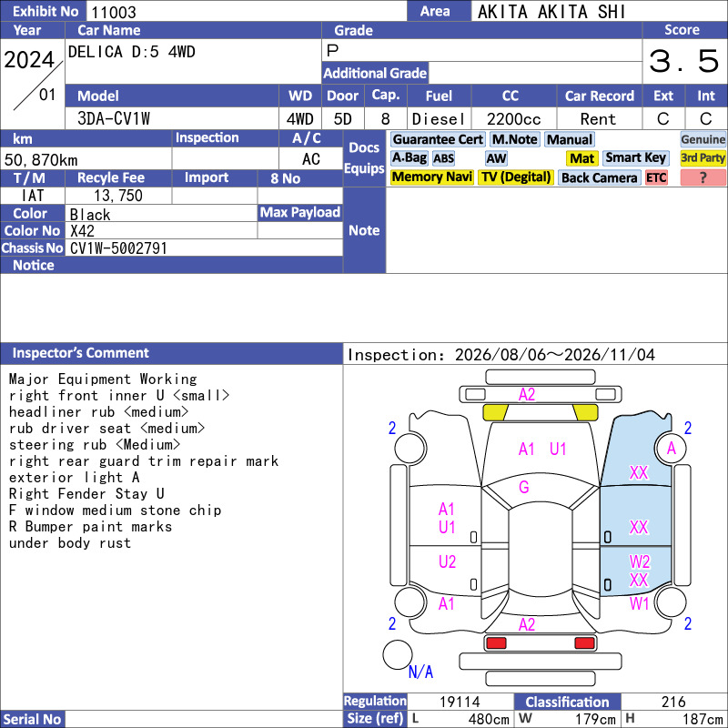
Task: Click the door count 5D
Action: pyautogui.click(x=343, y=119)
